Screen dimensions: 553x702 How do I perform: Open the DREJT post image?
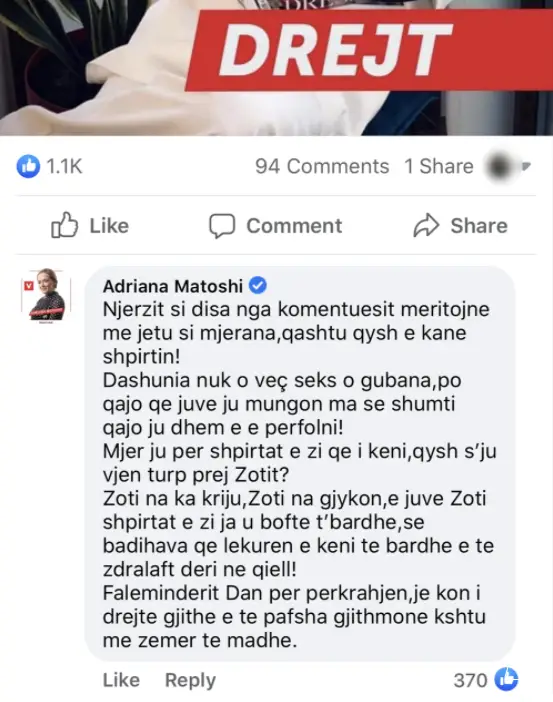click(x=276, y=68)
